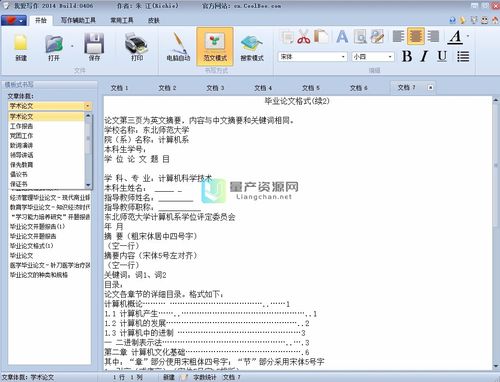
Task: Open template 毕业论文格式(1)
Action: click(32, 246)
